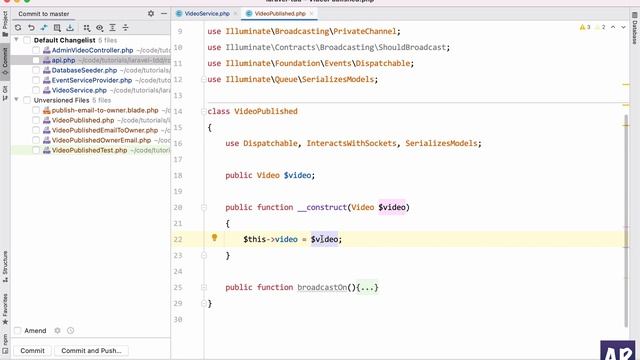This screenshot has width=640, height=360.
Task: Select VideoPublished.php in Unversioned Files
Action: (x=83, y=120)
